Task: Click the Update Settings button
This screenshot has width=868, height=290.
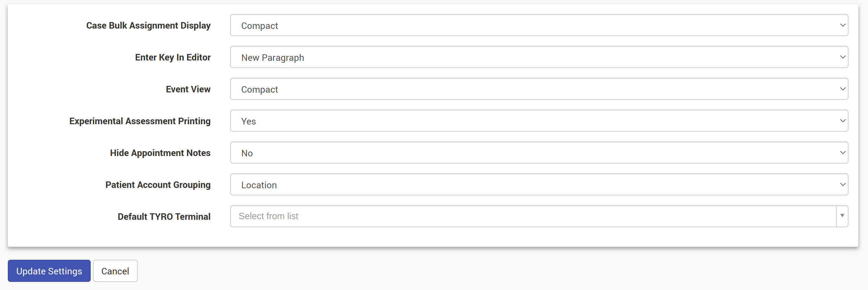Action: pyautogui.click(x=49, y=271)
